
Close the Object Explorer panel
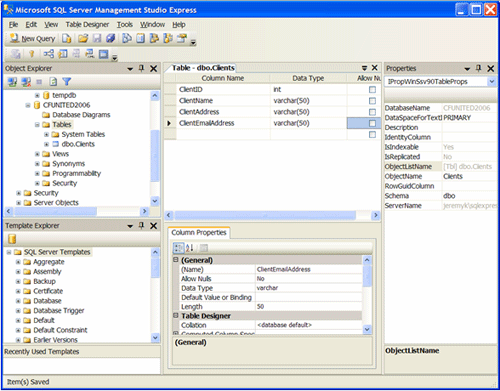point(153,68)
